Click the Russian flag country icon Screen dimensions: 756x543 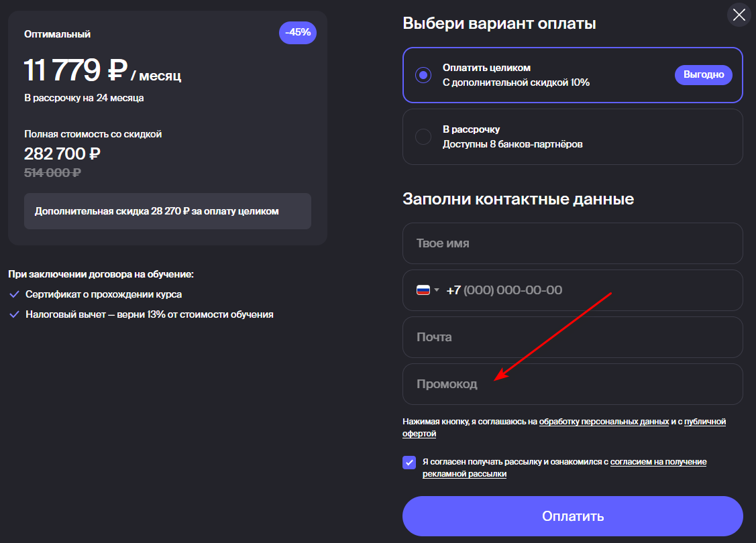(423, 290)
